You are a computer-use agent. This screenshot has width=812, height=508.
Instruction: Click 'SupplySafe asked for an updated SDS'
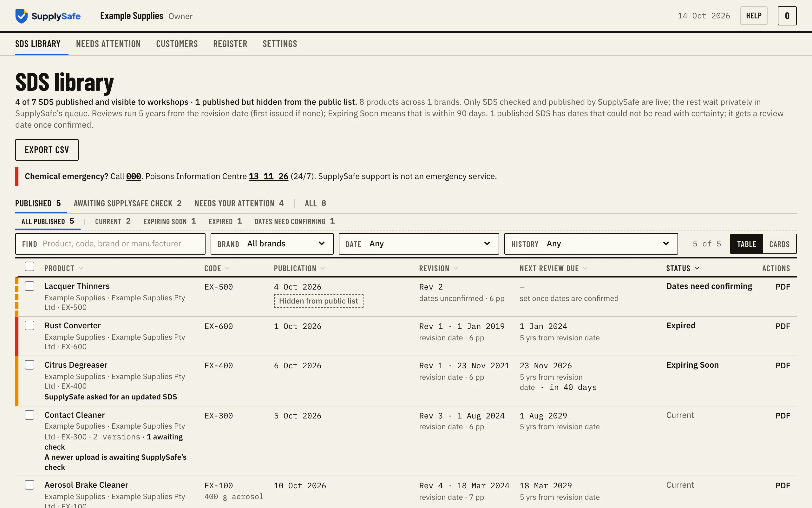click(x=111, y=397)
